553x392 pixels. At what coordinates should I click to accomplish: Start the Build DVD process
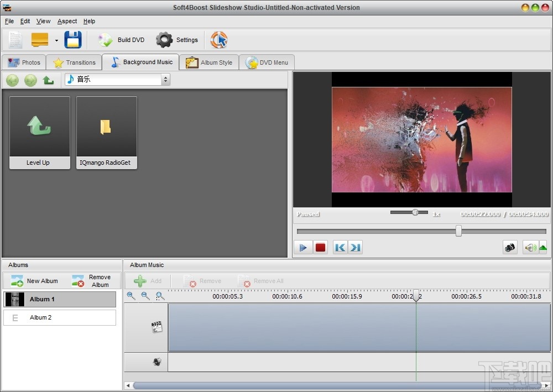(121, 40)
